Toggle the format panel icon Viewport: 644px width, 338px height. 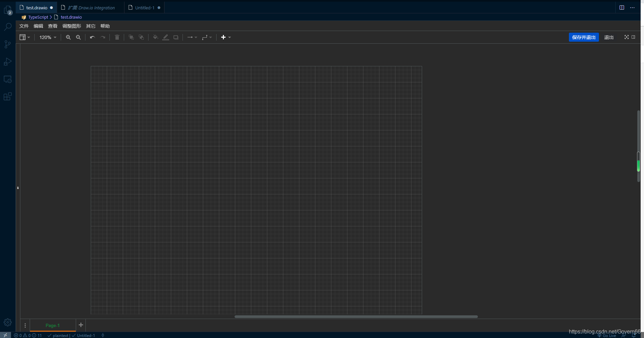point(633,37)
